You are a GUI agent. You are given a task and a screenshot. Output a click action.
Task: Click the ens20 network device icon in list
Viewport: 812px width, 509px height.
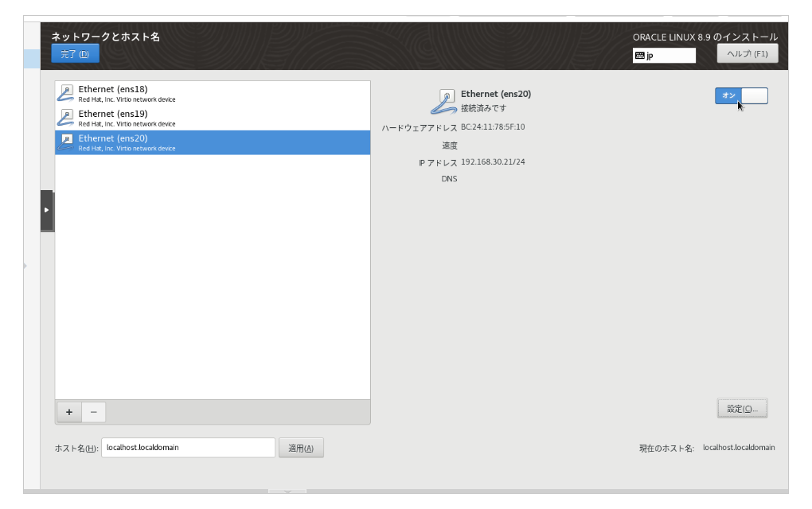coord(66,142)
